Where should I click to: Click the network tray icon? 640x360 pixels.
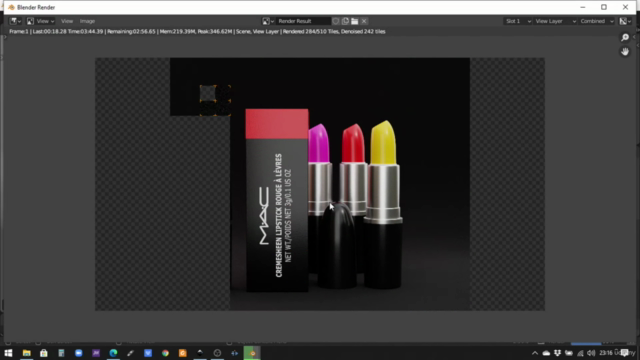pyautogui.click(x=580, y=353)
